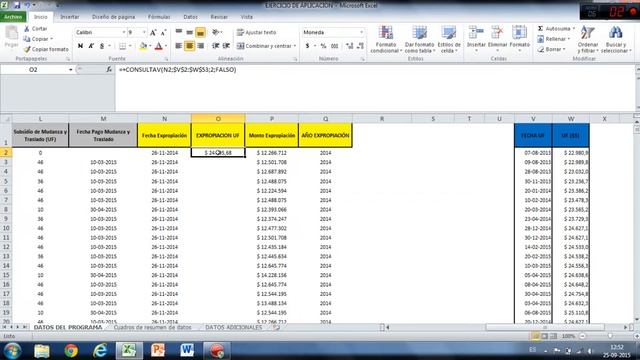Switch to Datos tab
Screen dimensions: 640x360
[x=190, y=17]
